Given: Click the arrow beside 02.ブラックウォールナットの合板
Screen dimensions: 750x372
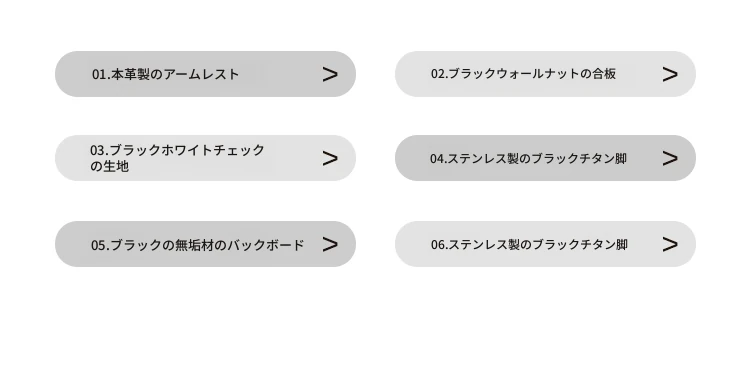Looking at the screenshot, I should coord(670,74).
